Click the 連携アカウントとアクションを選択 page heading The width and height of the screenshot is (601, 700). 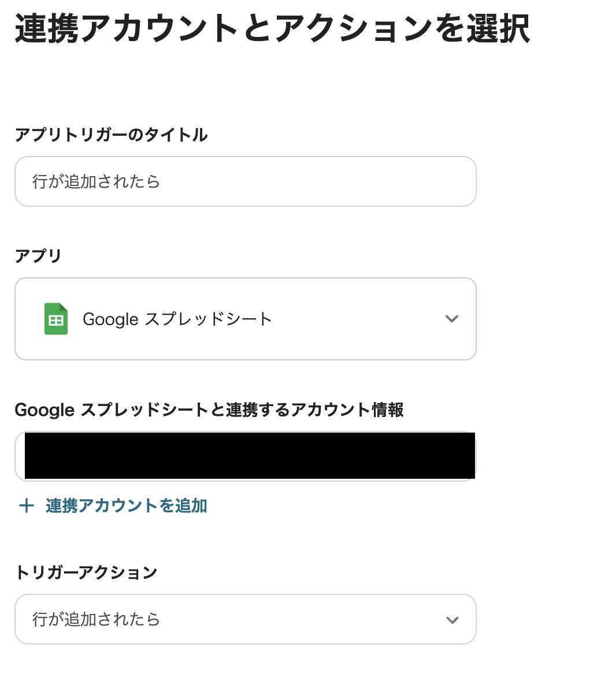tap(272, 29)
